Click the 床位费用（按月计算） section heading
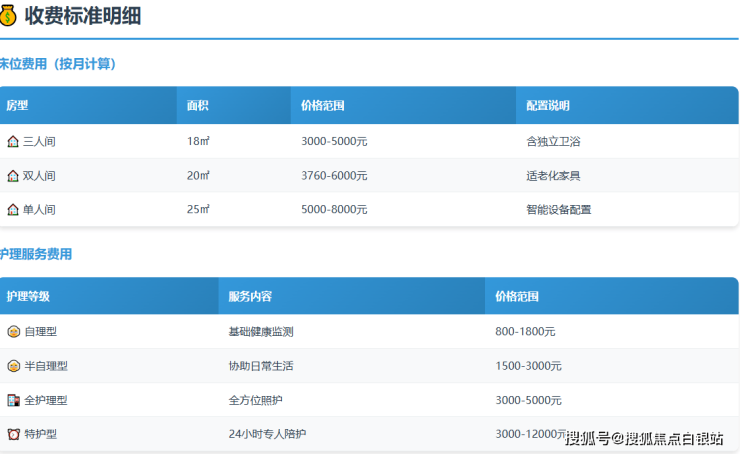740x454 pixels. click(58, 64)
